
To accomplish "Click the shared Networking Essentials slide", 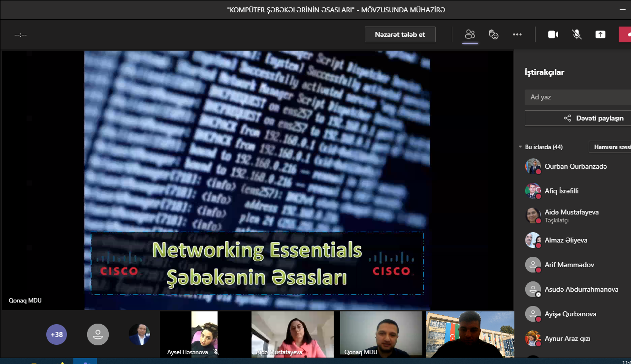I will pos(257,180).
